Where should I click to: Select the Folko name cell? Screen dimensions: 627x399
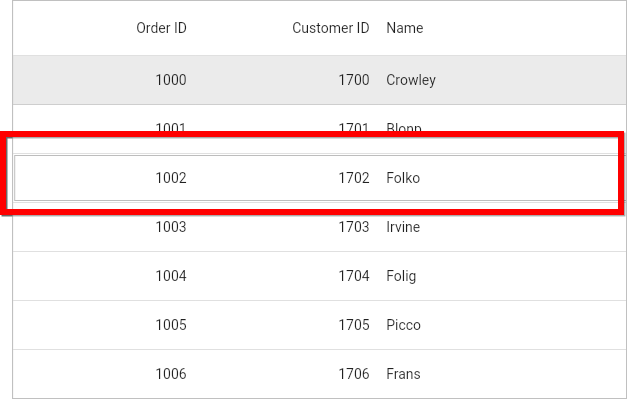click(403, 178)
